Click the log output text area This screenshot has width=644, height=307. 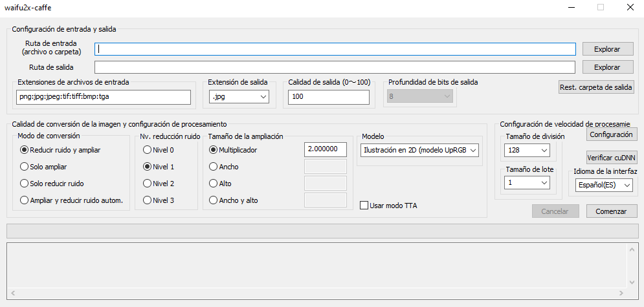tap(318, 266)
